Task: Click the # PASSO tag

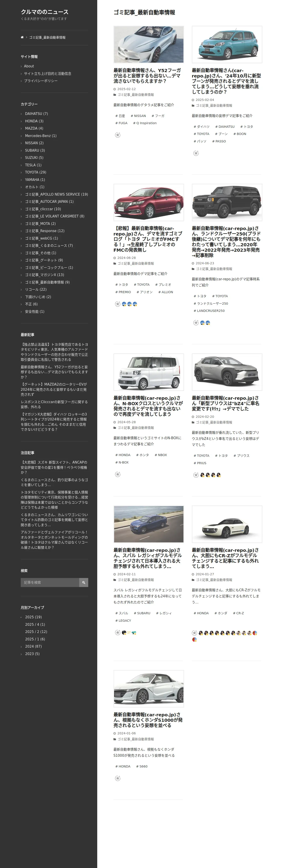Action: tap(219, 142)
